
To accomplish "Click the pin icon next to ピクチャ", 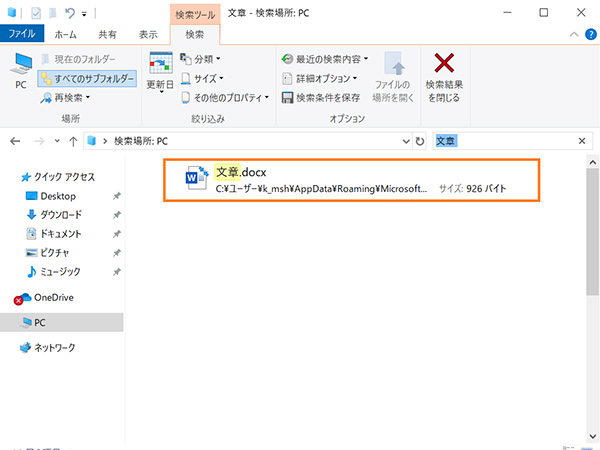I will [117, 253].
